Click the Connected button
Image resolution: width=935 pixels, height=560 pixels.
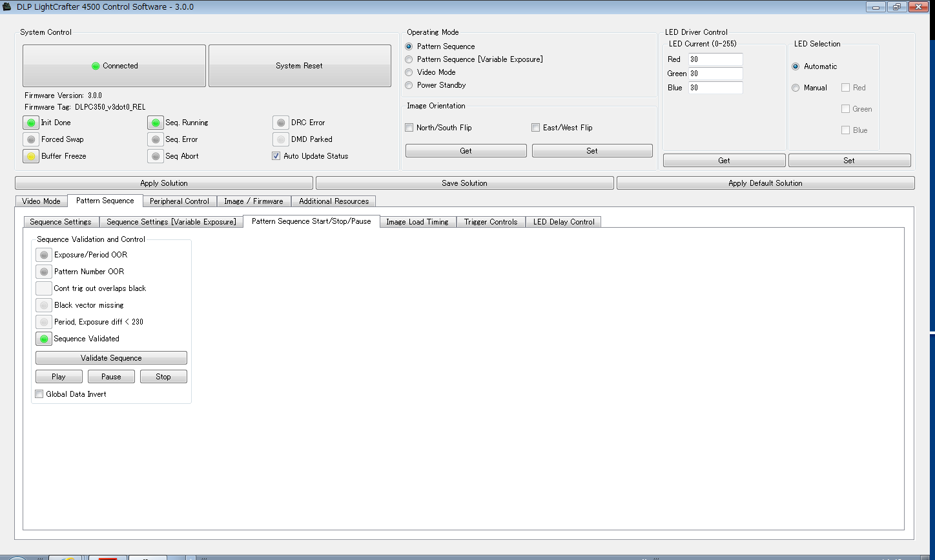pyautogui.click(x=114, y=66)
